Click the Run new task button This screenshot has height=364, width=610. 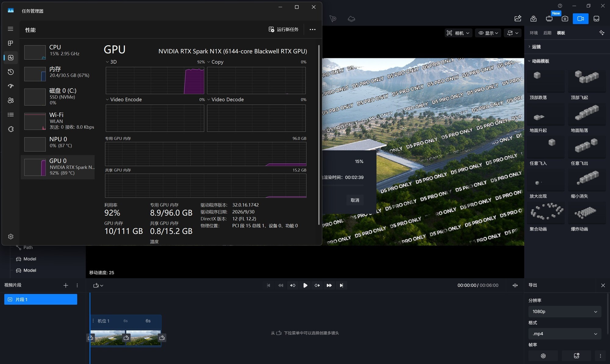283,30
